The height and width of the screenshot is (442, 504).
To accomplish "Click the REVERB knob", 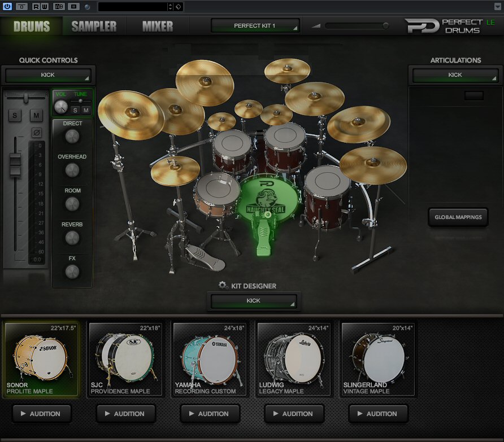I will click(x=72, y=238).
